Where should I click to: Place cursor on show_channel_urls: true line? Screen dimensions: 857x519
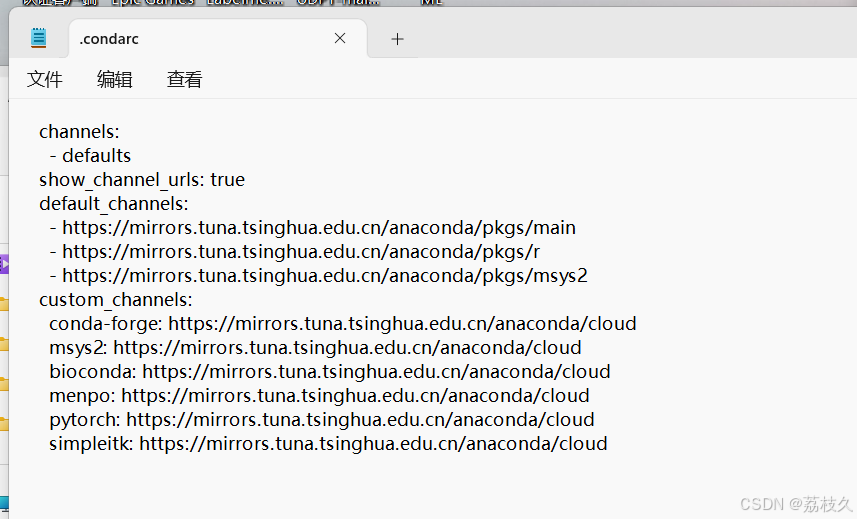tap(141, 180)
